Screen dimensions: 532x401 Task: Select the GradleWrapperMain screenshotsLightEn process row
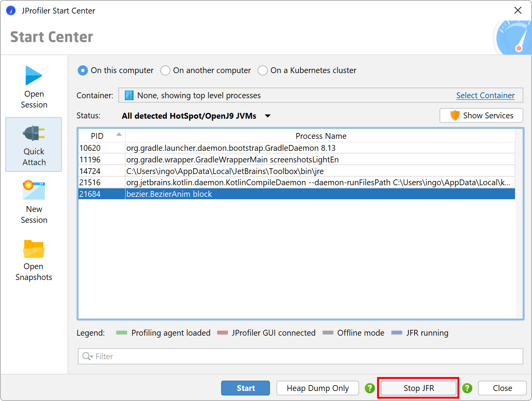(297, 160)
